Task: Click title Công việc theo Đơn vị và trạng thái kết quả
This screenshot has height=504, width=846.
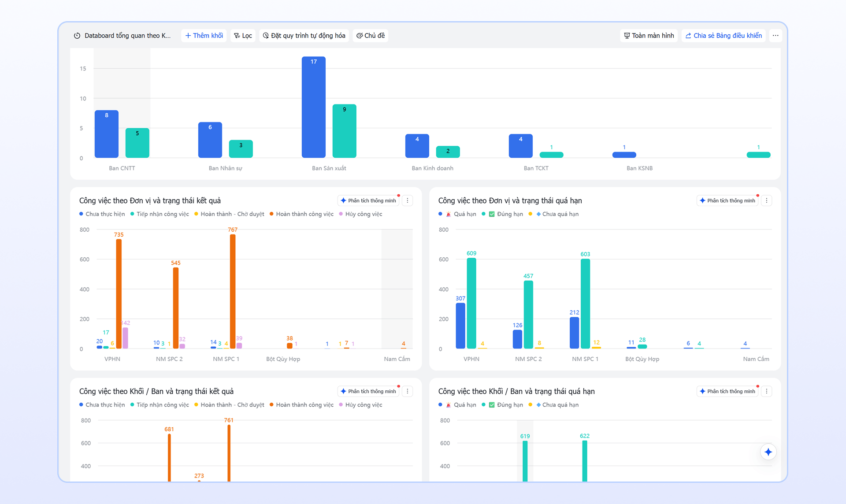Action: (150, 200)
